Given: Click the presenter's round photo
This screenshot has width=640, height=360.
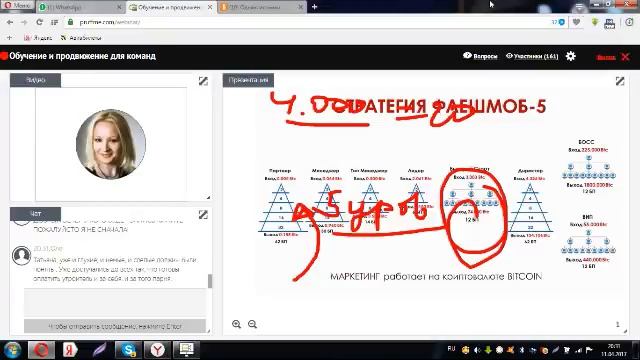Looking at the screenshot, I should 111,144.
